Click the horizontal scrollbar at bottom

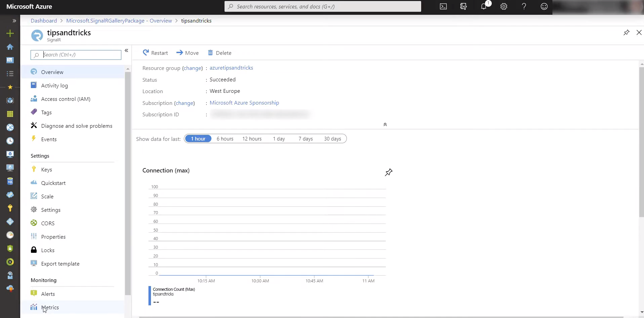tap(381, 317)
